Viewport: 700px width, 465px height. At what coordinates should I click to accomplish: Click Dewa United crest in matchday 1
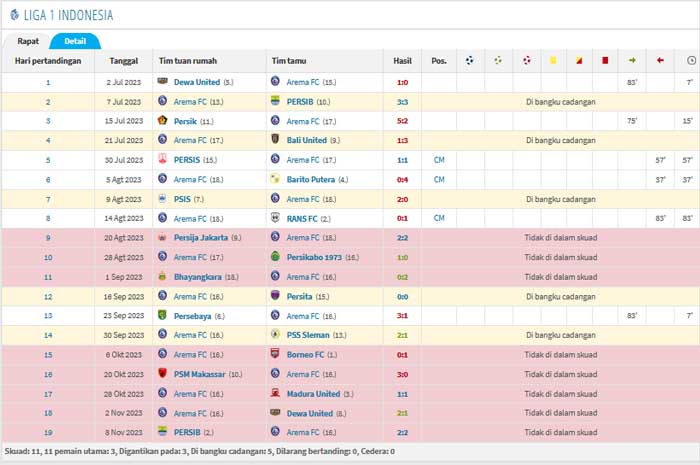tap(162, 81)
